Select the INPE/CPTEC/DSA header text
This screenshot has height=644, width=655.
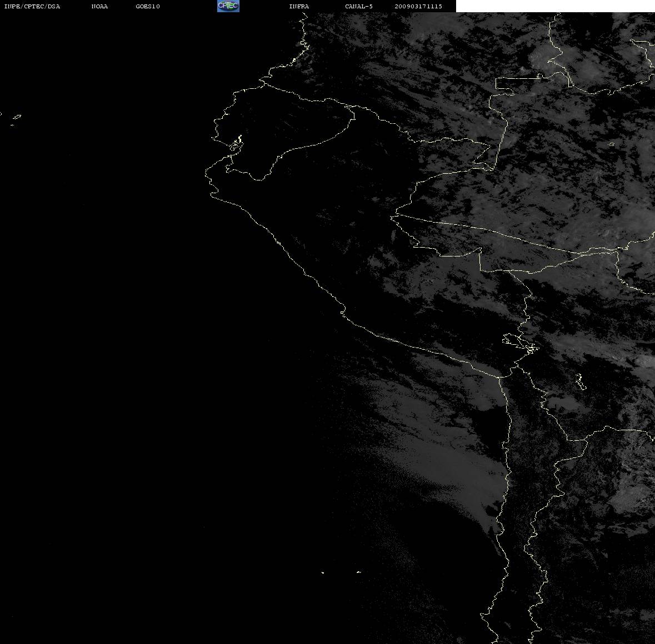coord(32,6)
